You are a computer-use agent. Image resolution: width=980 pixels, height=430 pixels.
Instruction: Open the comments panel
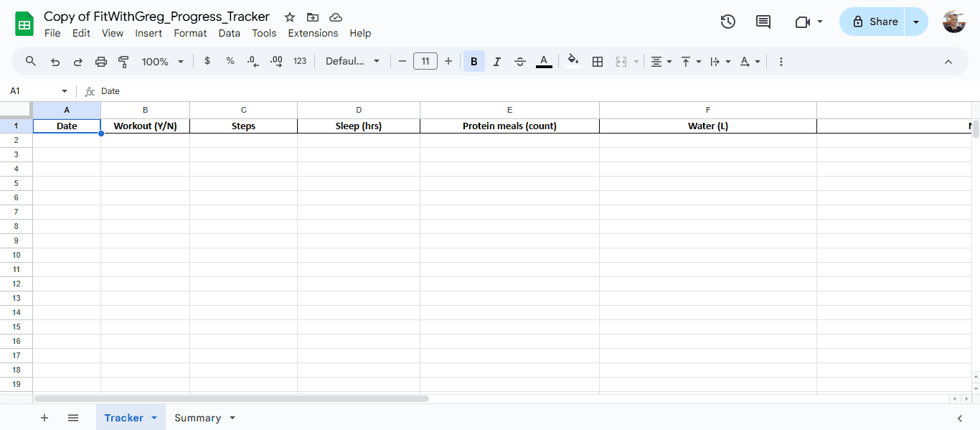point(763,22)
